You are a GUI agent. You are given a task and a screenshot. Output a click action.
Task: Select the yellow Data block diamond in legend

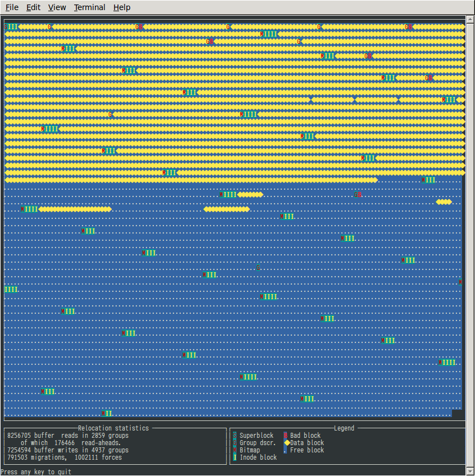286,443
